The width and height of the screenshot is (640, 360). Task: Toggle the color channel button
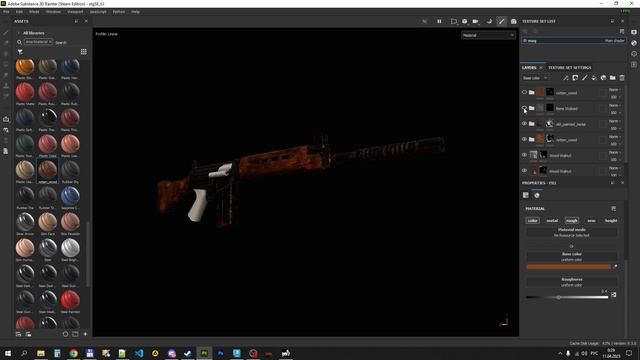[x=533, y=220]
